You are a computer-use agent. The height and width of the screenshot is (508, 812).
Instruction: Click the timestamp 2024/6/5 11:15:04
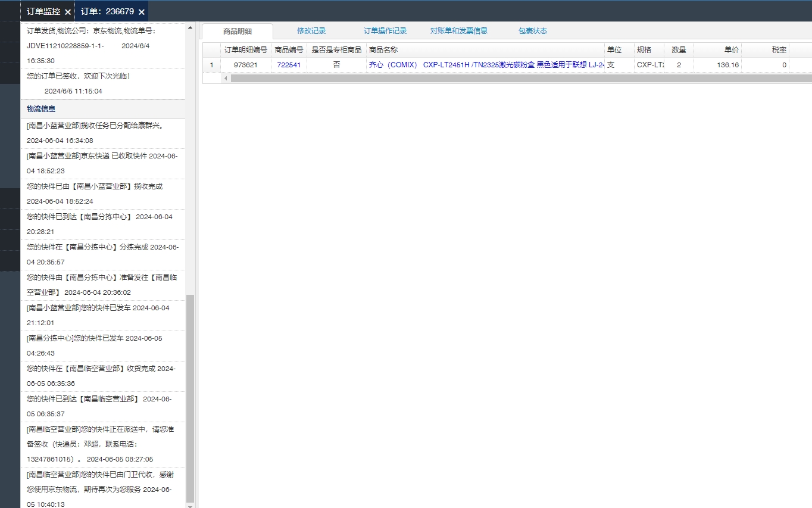click(x=73, y=91)
